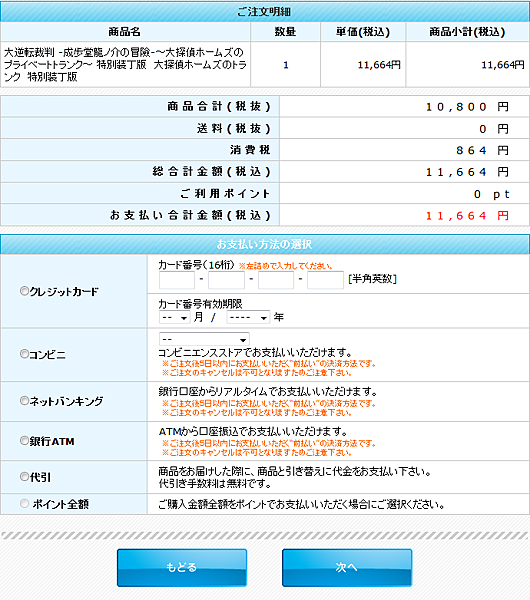
Task: Click the お支払い方法の選択 section header
Action: click(x=265, y=244)
